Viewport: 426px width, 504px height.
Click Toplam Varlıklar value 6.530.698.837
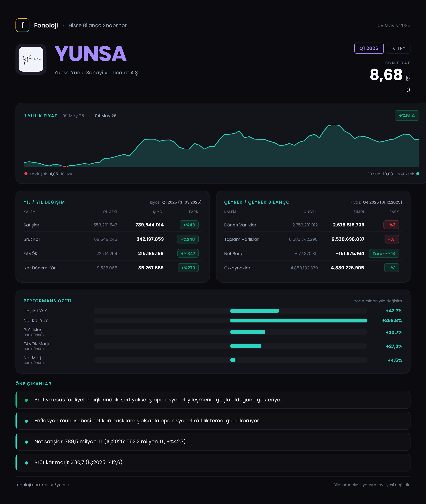coord(348,239)
